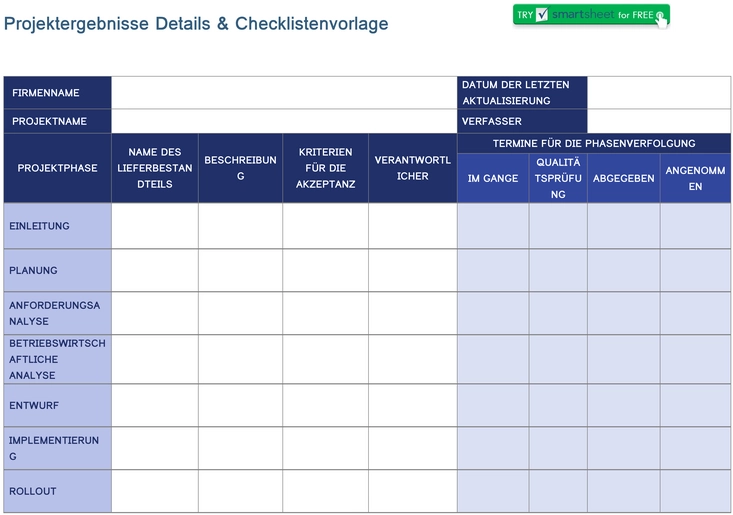Click the BESCHREIBUNG column header

pos(240,168)
